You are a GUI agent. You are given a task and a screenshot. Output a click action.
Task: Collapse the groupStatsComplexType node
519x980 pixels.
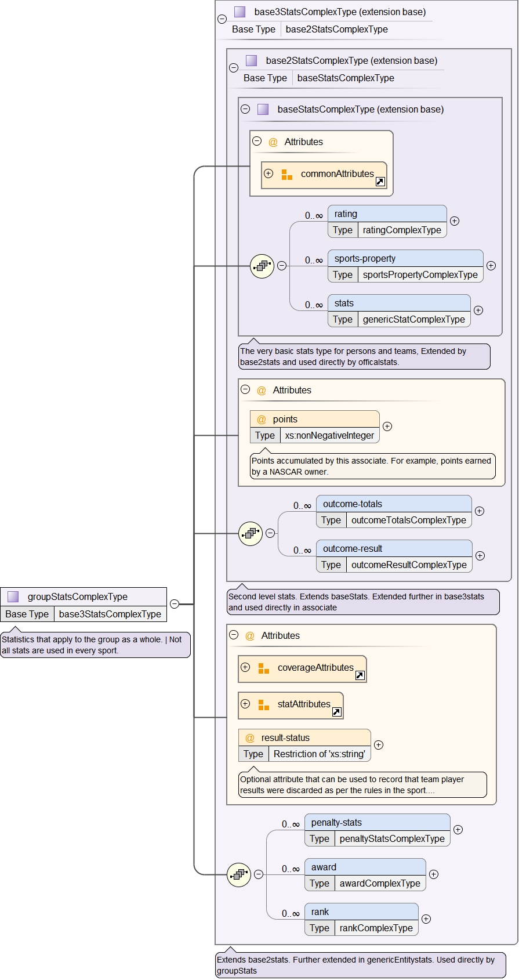point(175,604)
